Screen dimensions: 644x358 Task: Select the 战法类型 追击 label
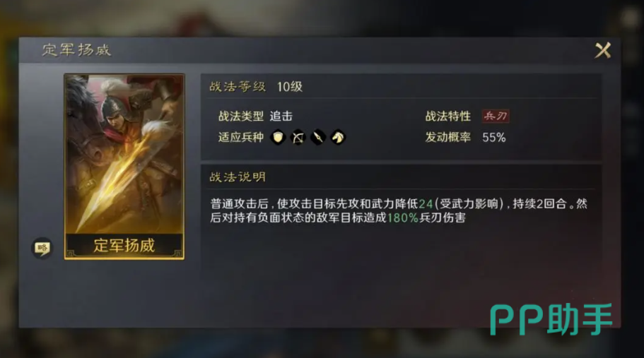[255, 117]
